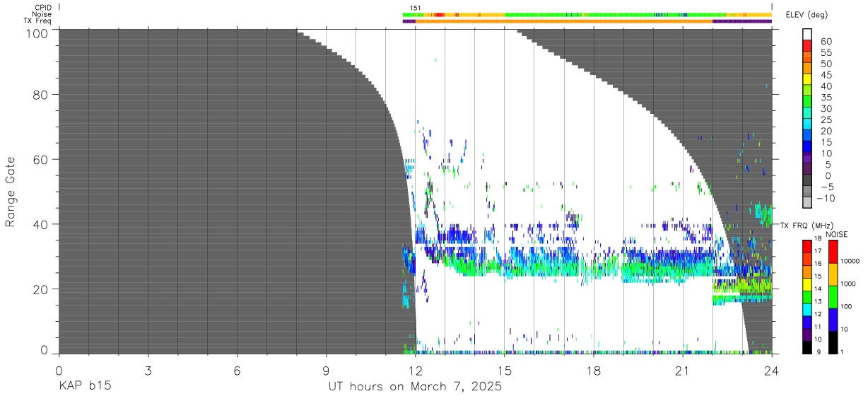This screenshot has height=401, width=868.
Task: Click the elevation colorbar label '-10'
Action: [x=824, y=199]
